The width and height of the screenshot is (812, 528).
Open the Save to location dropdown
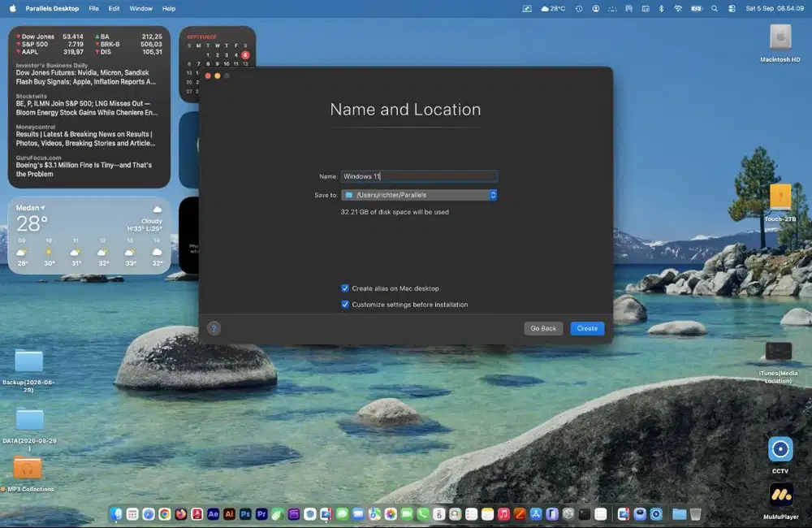pos(419,195)
